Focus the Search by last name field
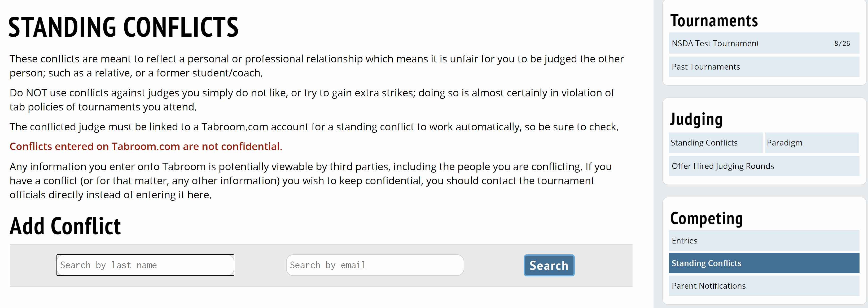Screen dimensions: 868x308 [145, 265]
